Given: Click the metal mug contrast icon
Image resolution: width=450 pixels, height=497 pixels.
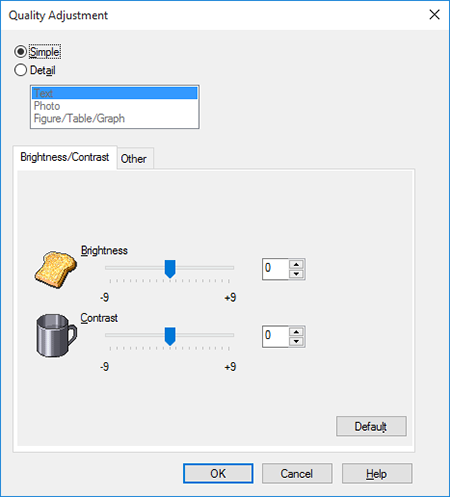Looking at the screenshot, I should point(56,335).
